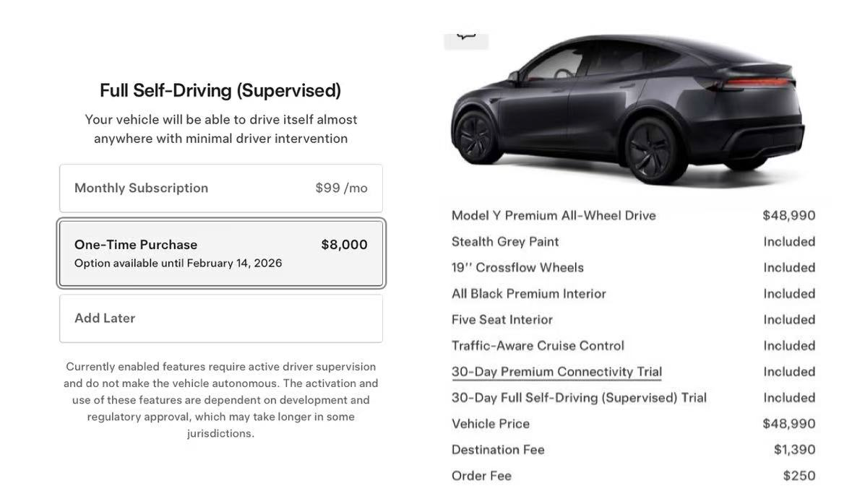Image resolution: width=852 pixels, height=504 pixels.
Task: Click the Vehicle Price label
Action: [x=491, y=423]
